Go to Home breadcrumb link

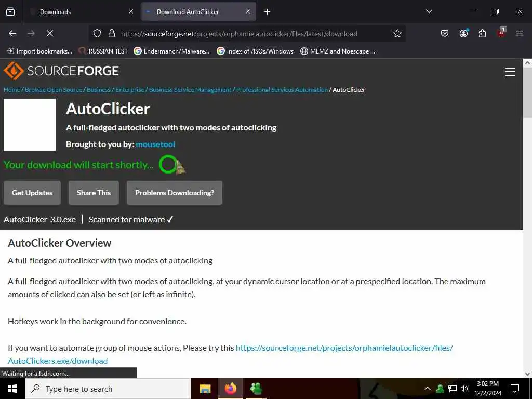pyautogui.click(x=12, y=90)
